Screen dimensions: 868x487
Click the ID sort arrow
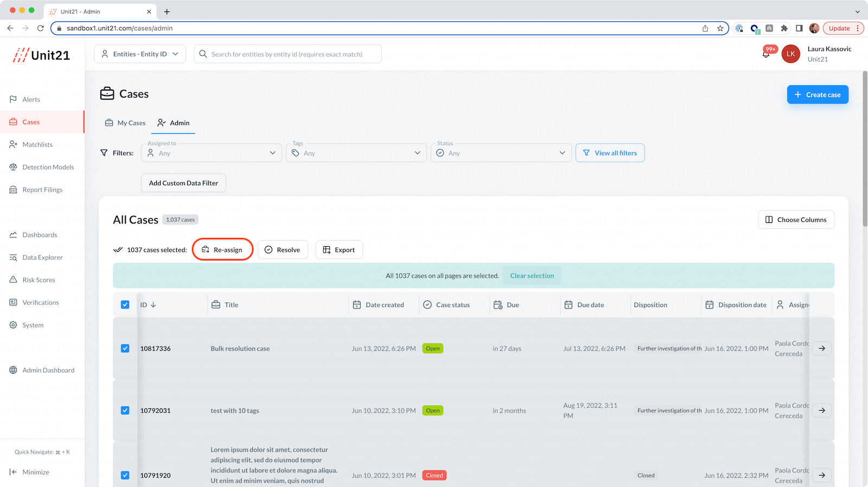pos(154,305)
